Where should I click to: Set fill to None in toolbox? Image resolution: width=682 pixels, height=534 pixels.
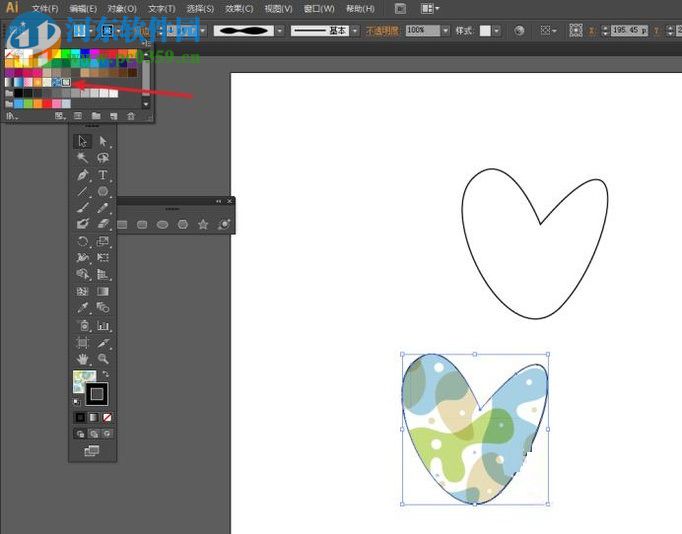(107, 417)
